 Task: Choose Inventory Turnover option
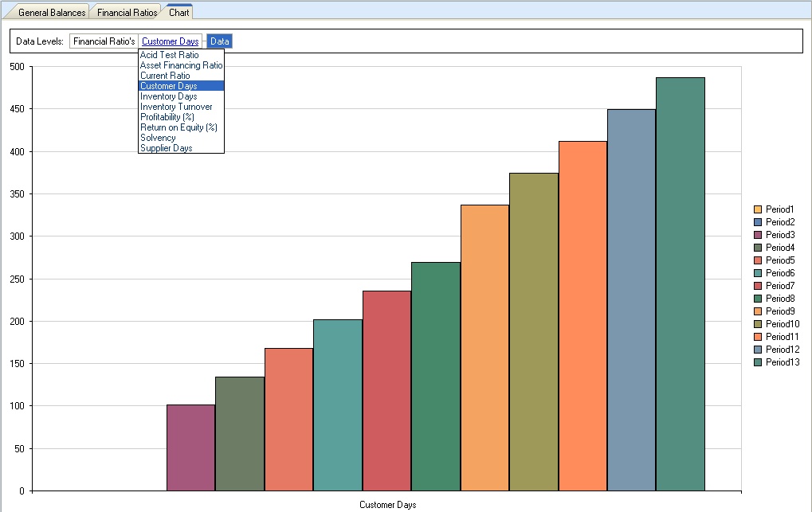point(176,107)
